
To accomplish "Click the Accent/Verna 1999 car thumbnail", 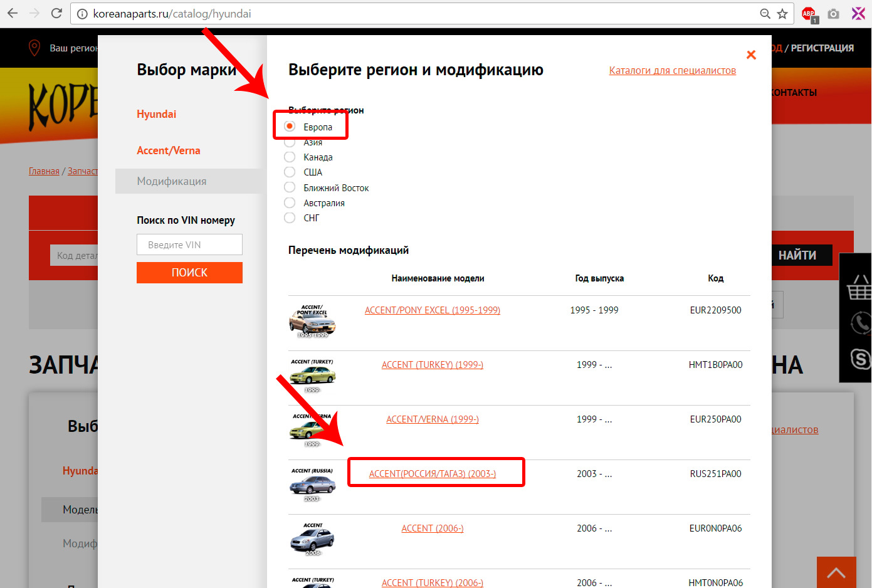I will tap(312, 431).
